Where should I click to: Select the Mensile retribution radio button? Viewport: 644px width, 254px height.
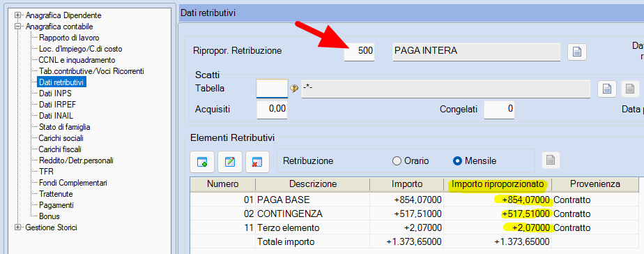tap(457, 161)
